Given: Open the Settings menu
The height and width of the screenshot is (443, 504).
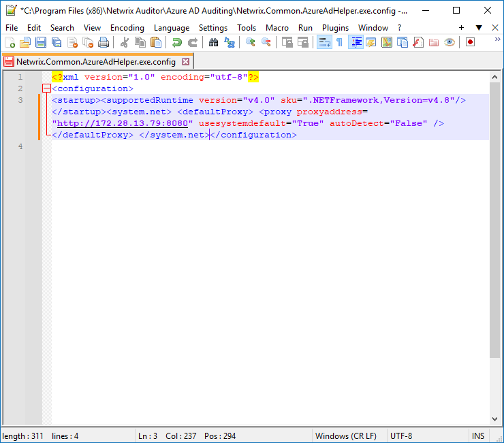Looking at the screenshot, I should pyautogui.click(x=212, y=28).
